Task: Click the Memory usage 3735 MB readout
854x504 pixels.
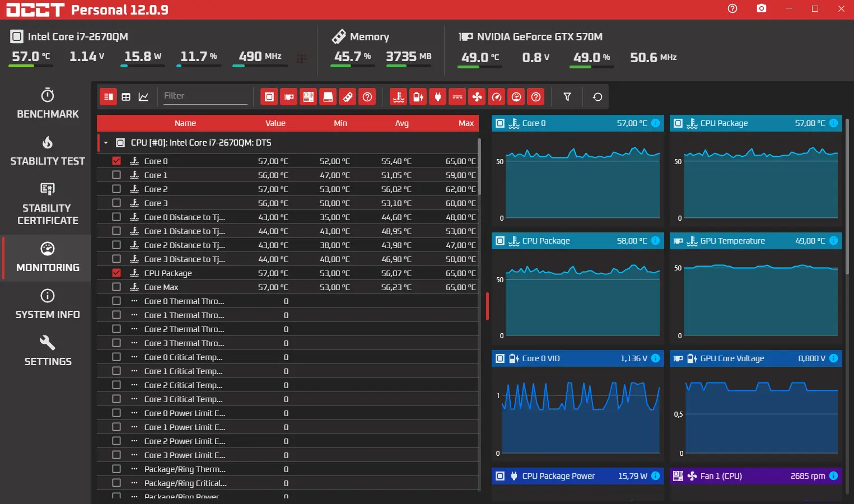Action: (409, 57)
